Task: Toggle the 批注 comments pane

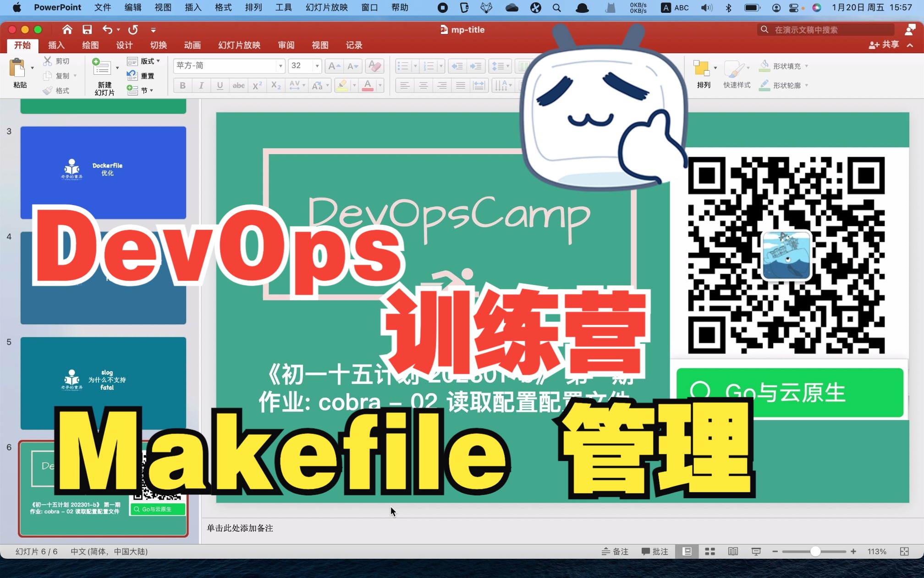Action: point(654,551)
